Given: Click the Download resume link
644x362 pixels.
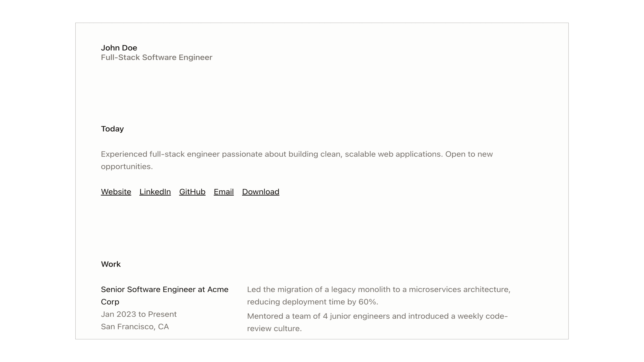Looking at the screenshot, I should click(x=261, y=192).
